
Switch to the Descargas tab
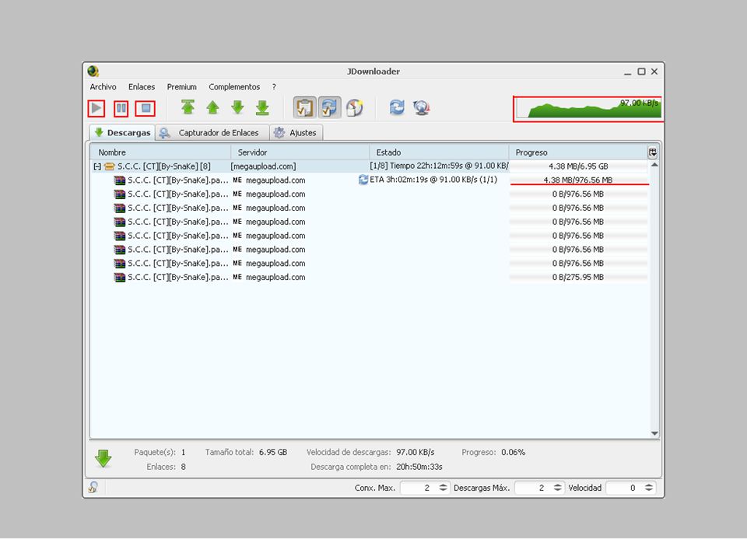[122, 132]
